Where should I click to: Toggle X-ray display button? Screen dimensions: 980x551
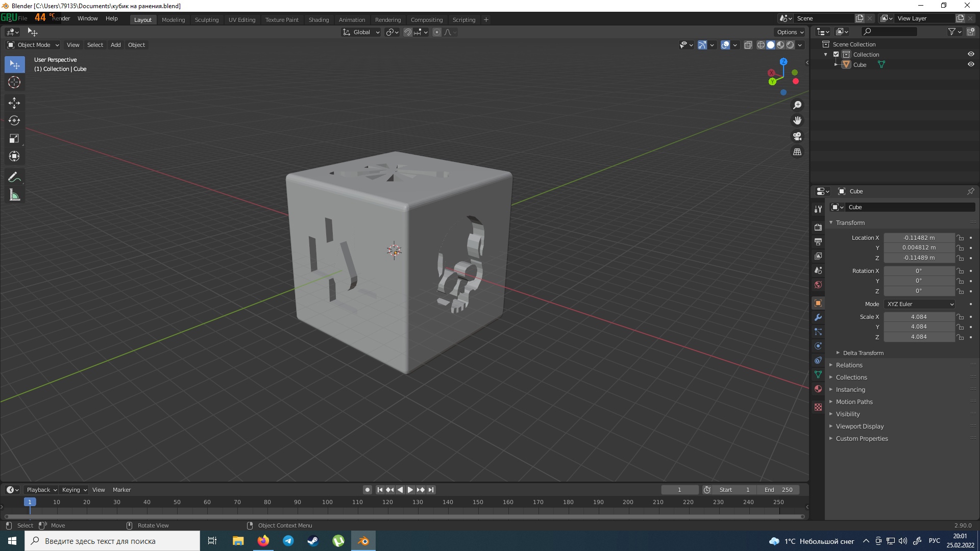[748, 45]
